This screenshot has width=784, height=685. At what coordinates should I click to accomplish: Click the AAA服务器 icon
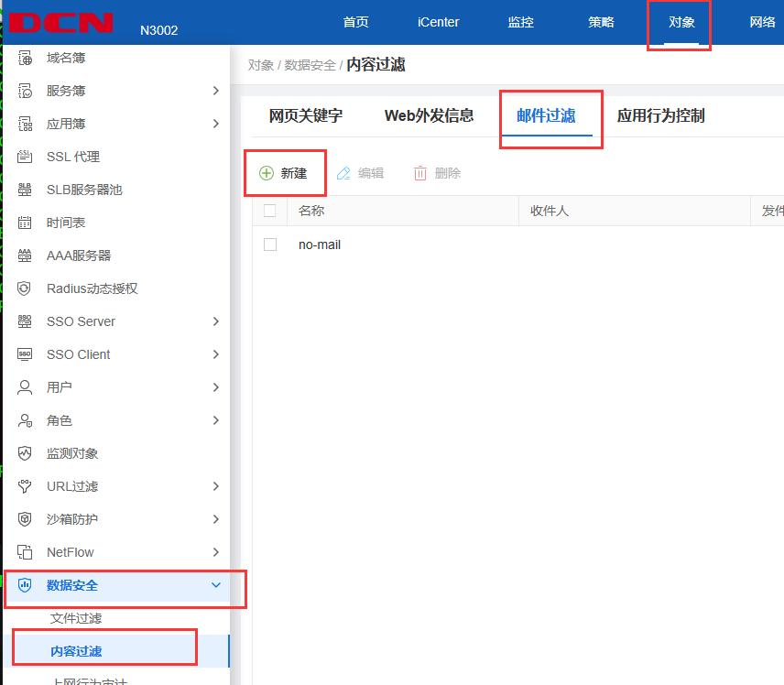pos(25,256)
